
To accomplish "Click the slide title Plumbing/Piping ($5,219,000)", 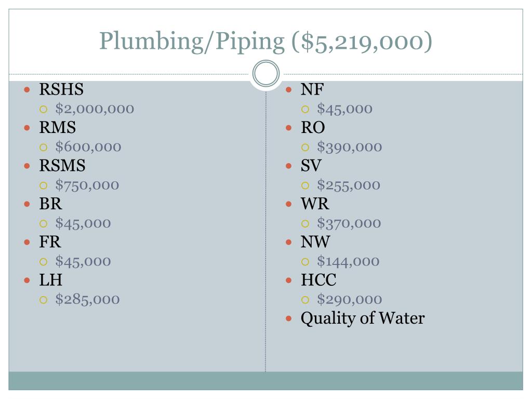I will [265, 42].
